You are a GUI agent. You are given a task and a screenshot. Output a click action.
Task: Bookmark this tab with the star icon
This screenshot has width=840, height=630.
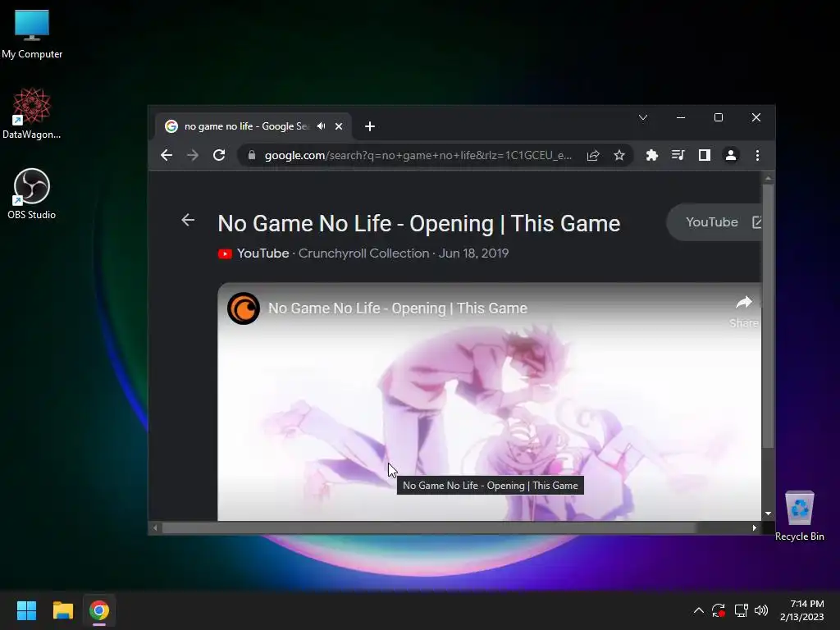(x=619, y=155)
